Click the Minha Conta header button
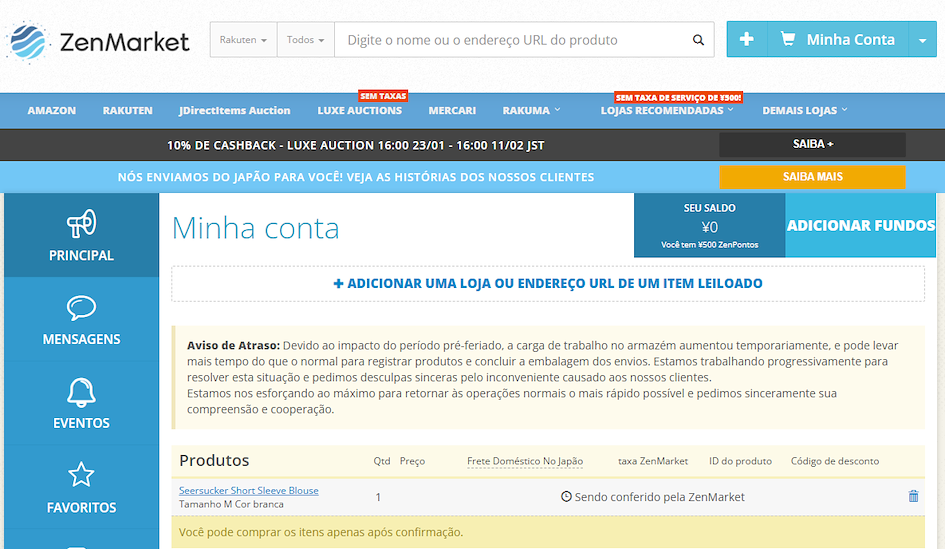 click(x=838, y=39)
